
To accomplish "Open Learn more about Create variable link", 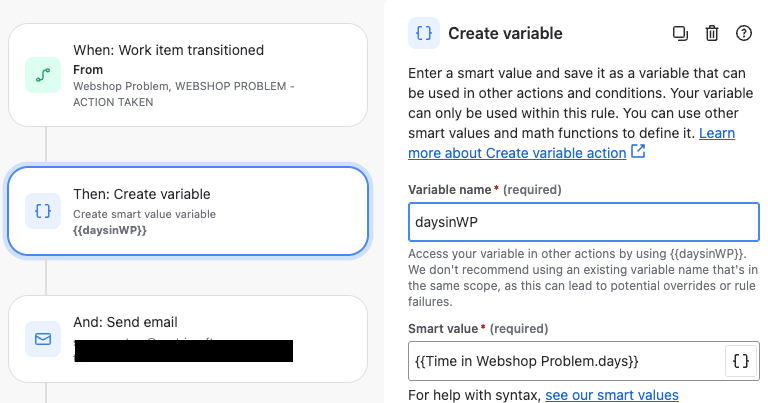I will 572,143.
